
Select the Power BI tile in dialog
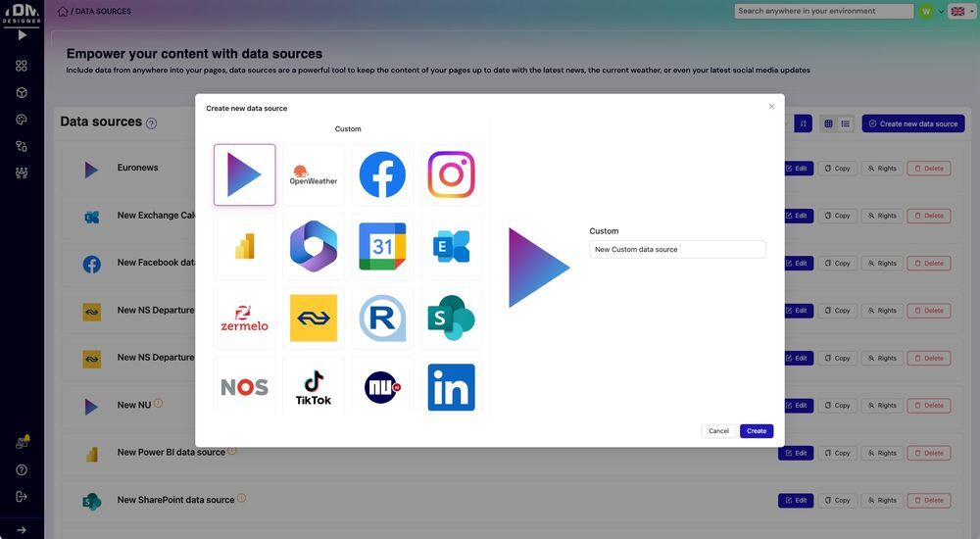244,246
